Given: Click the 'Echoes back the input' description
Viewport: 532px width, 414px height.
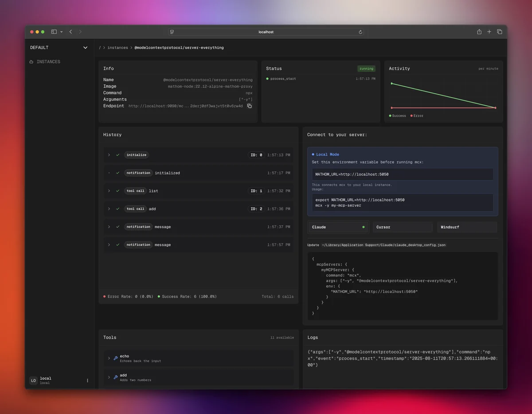Looking at the screenshot, I should click(x=141, y=361).
